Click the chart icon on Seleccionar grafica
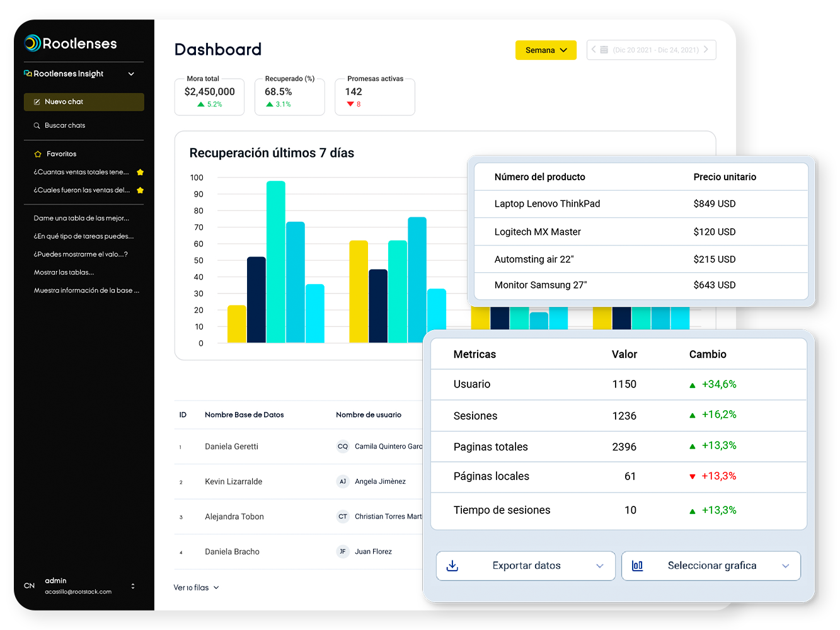This screenshot has height=630, width=840. [x=637, y=566]
